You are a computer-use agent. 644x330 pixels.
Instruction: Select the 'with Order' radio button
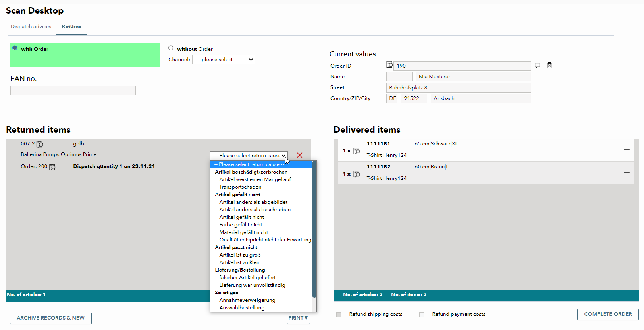15,48
